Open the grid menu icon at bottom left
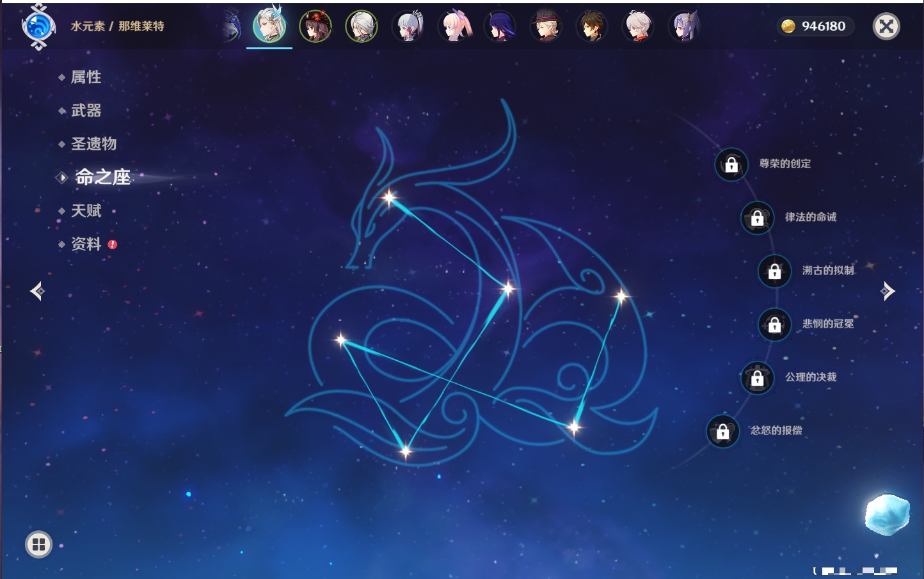 38,544
